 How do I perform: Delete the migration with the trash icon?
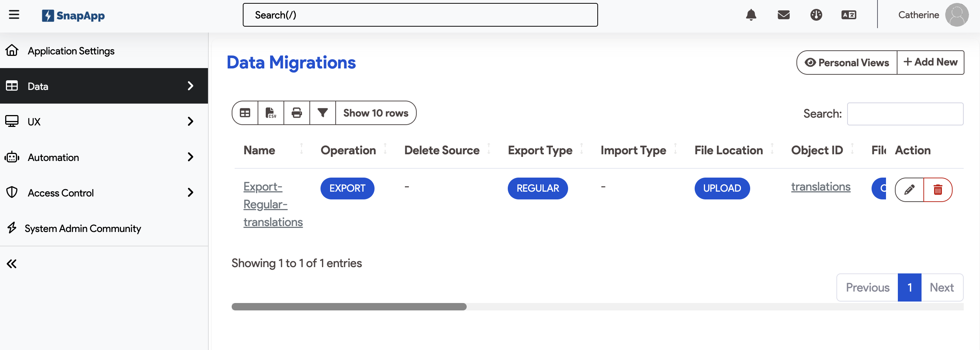(x=938, y=189)
